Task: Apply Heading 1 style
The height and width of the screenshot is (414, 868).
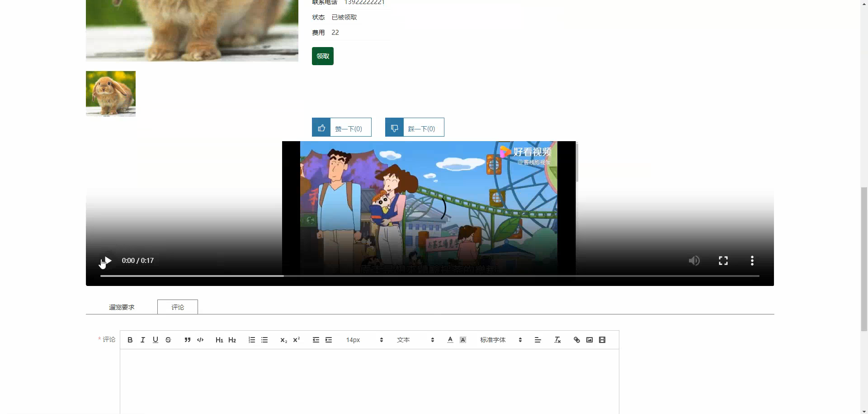Action: [219, 340]
